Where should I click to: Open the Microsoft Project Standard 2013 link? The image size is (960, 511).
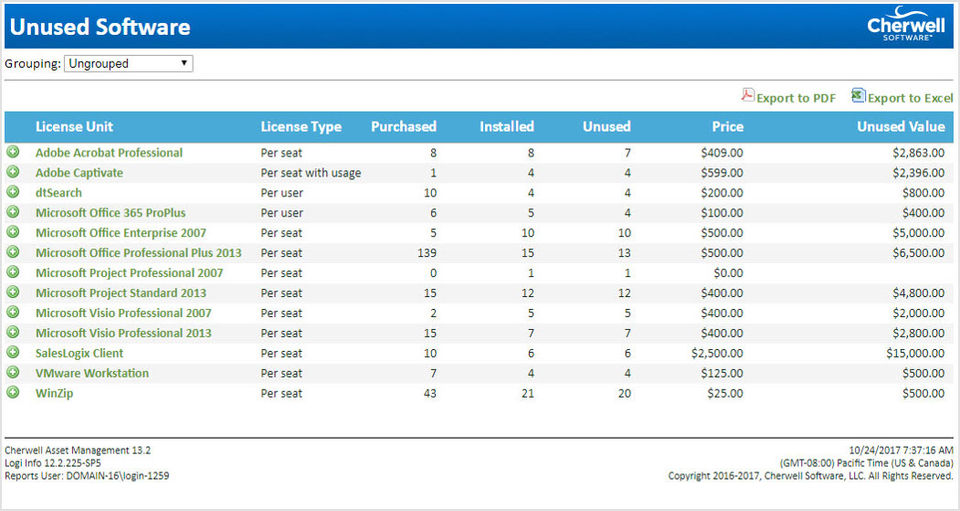click(121, 293)
